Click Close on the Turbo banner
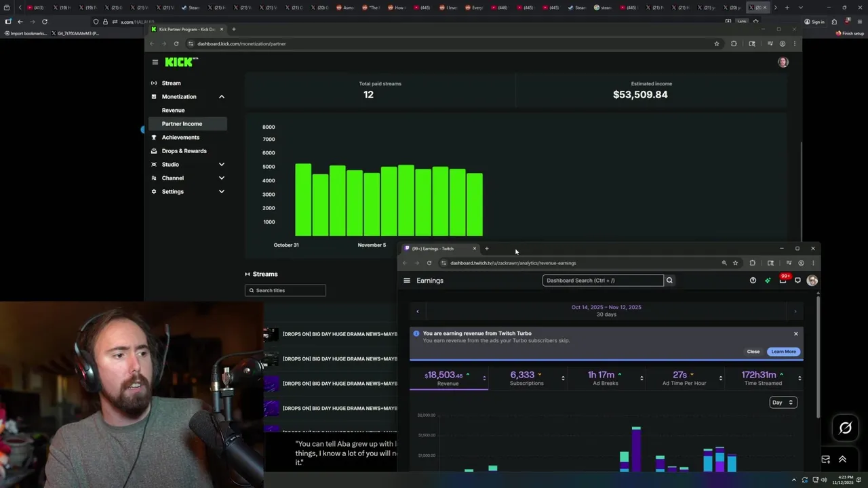 753,352
